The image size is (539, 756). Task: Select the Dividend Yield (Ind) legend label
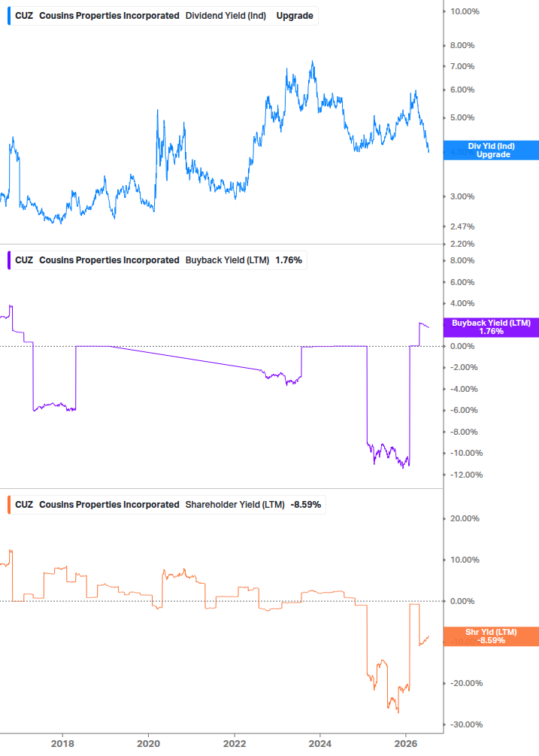226,16
